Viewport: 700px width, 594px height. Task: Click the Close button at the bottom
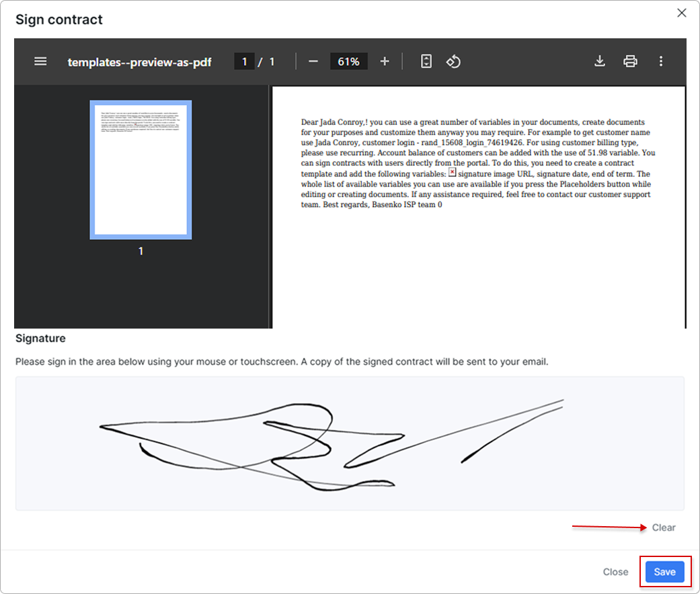coord(615,572)
